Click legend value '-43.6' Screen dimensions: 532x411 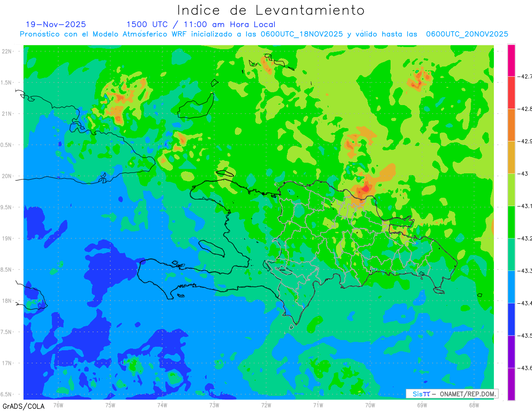[x=526, y=368]
